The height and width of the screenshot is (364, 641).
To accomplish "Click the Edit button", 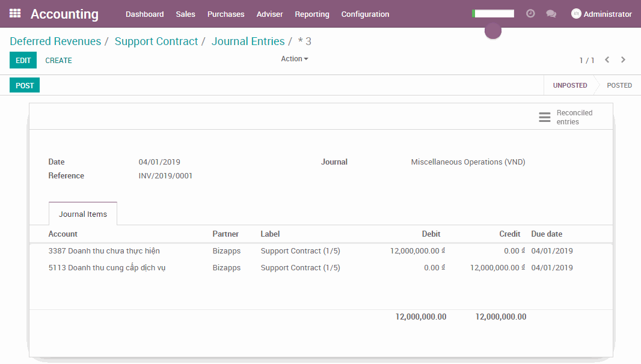I will pos(23,60).
